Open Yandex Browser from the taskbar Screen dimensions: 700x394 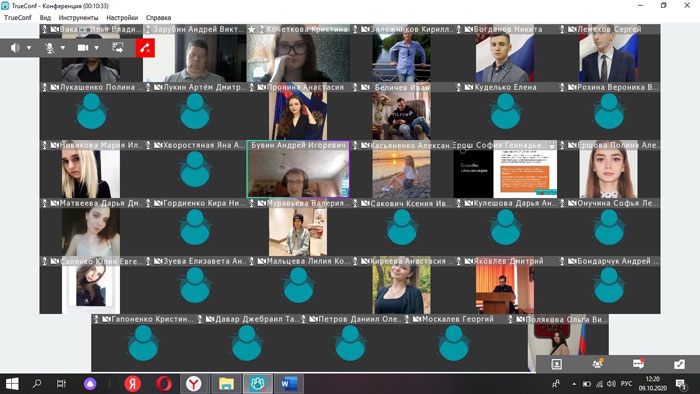(193, 383)
